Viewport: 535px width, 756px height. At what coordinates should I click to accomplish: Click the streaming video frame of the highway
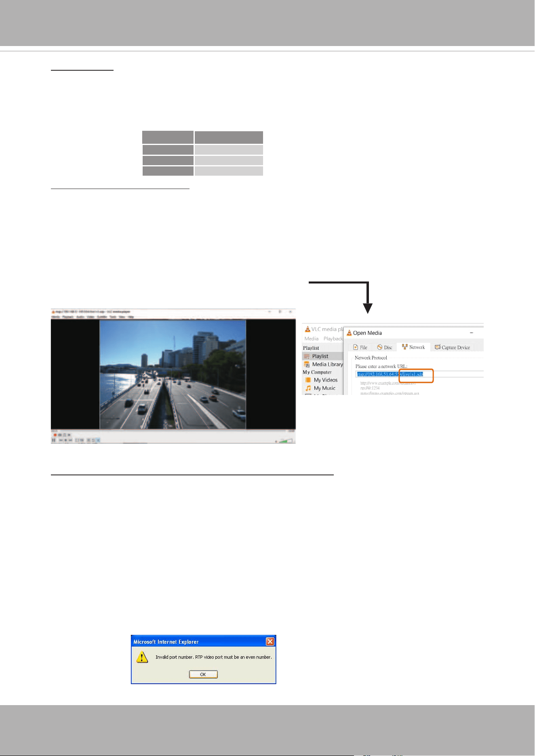point(173,374)
